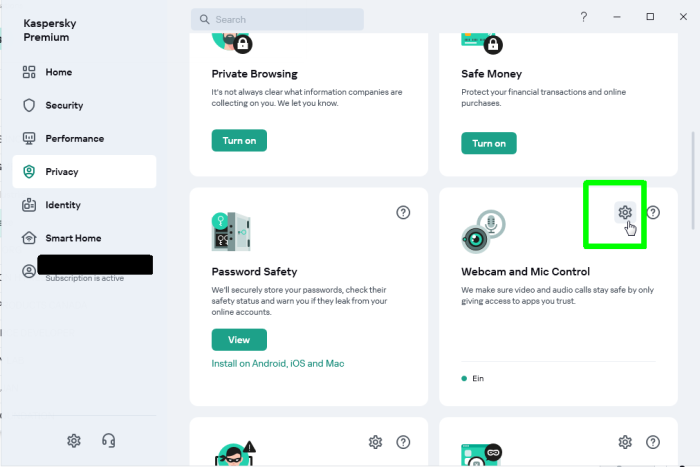The width and height of the screenshot is (700, 467).
Task: Click help icon on card below Webcam control
Action: coord(653,442)
